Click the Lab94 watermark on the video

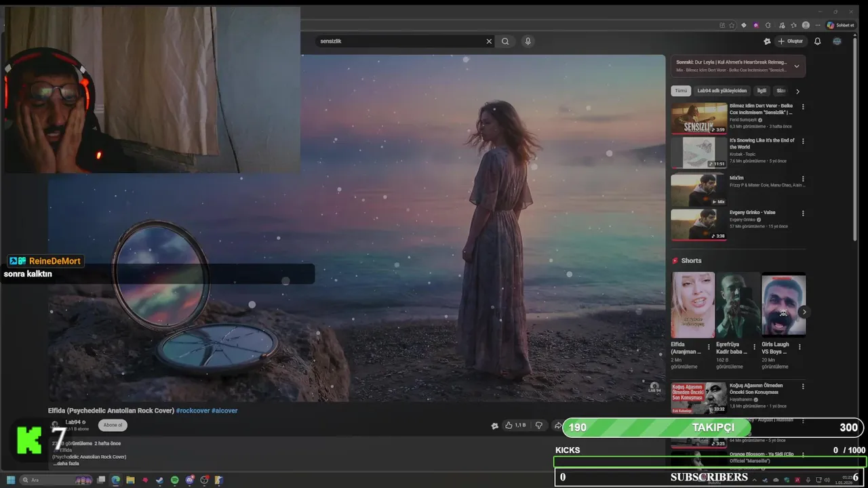click(654, 388)
